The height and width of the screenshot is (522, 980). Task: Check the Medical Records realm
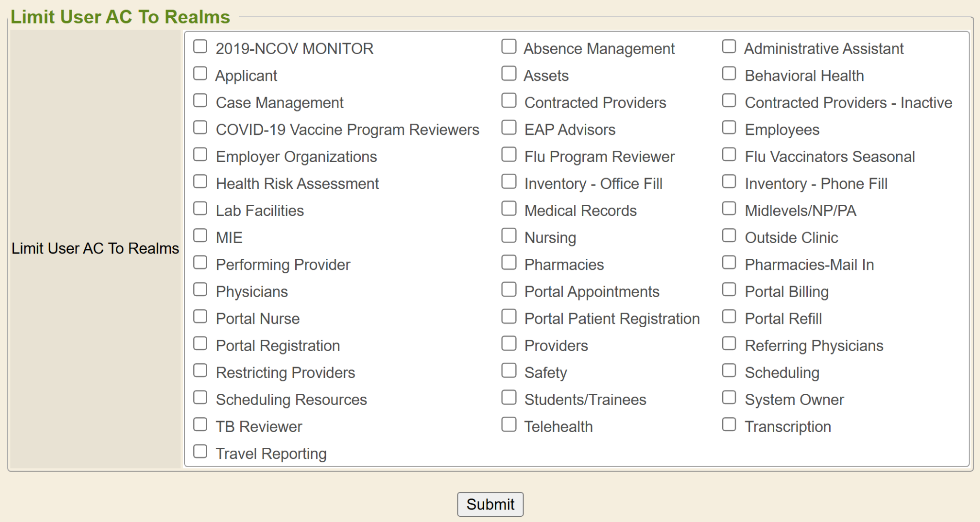click(x=509, y=209)
